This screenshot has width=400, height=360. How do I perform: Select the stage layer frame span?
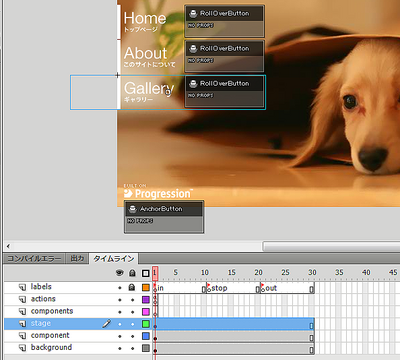tap(233, 324)
